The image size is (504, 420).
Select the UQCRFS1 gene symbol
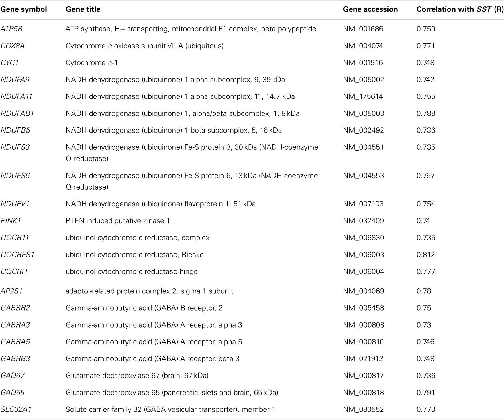(x=17, y=255)
